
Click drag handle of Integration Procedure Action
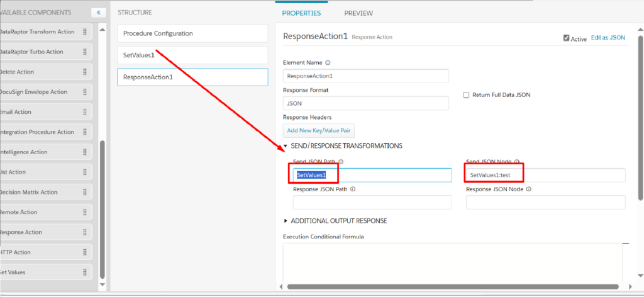click(x=85, y=132)
